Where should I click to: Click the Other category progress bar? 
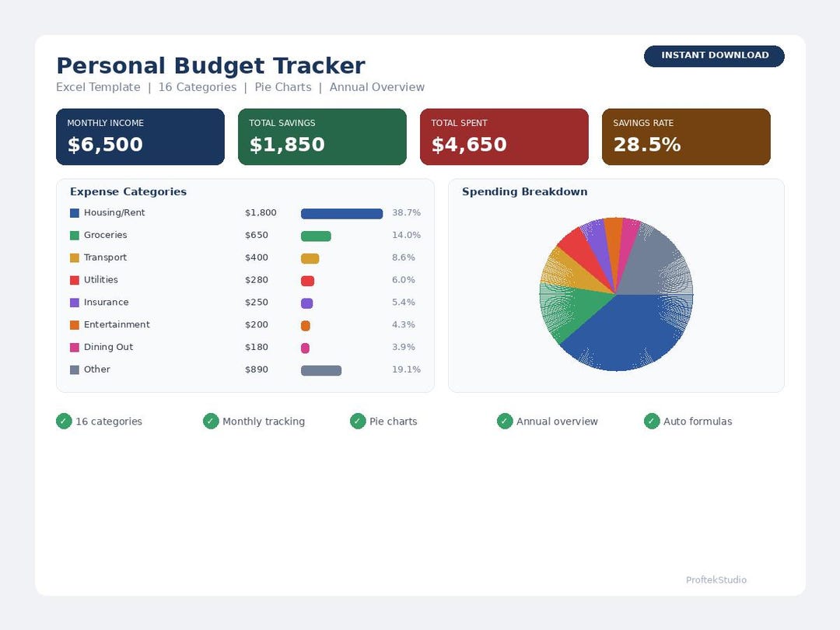click(x=321, y=371)
